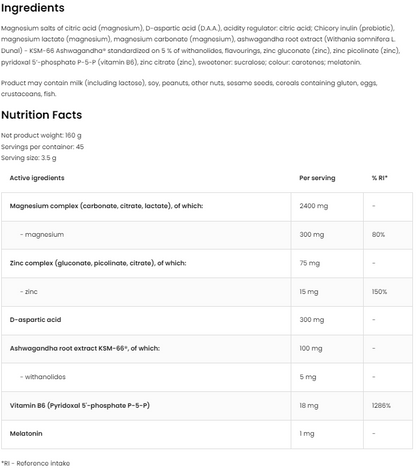Click the allergen warning paragraph
This screenshot has height=468, width=416.
click(189, 88)
